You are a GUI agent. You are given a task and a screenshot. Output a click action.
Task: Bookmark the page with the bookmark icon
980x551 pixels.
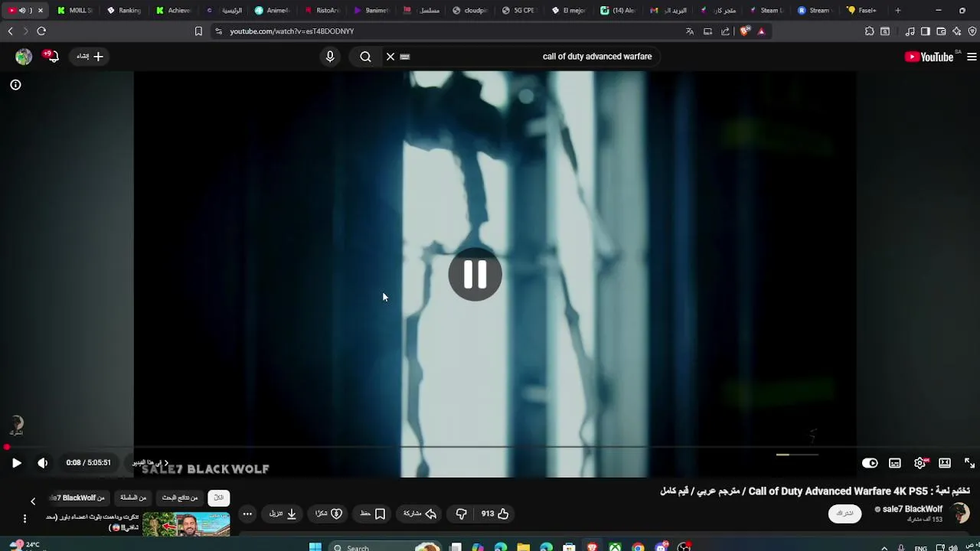[x=198, y=31]
